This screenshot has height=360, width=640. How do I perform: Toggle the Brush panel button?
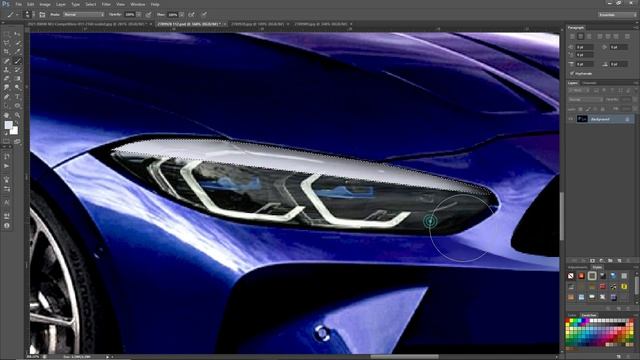(42, 14)
